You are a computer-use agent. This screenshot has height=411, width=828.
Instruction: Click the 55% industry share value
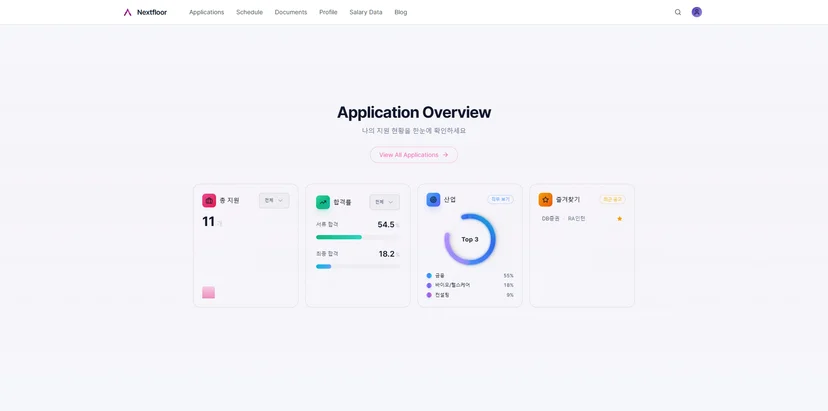click(509, 276)
